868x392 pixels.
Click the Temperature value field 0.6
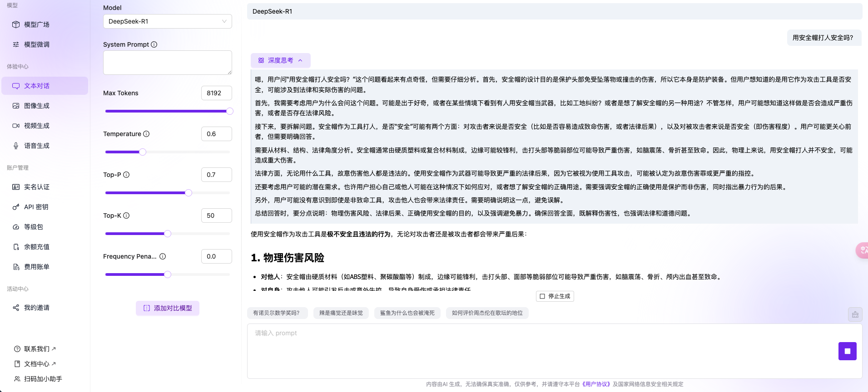[x=217, y=134]
